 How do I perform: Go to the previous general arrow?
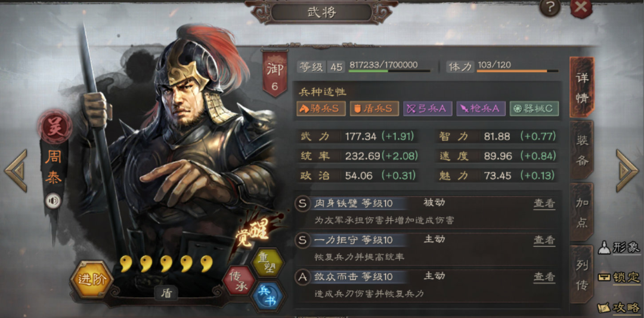click(16, 171)
